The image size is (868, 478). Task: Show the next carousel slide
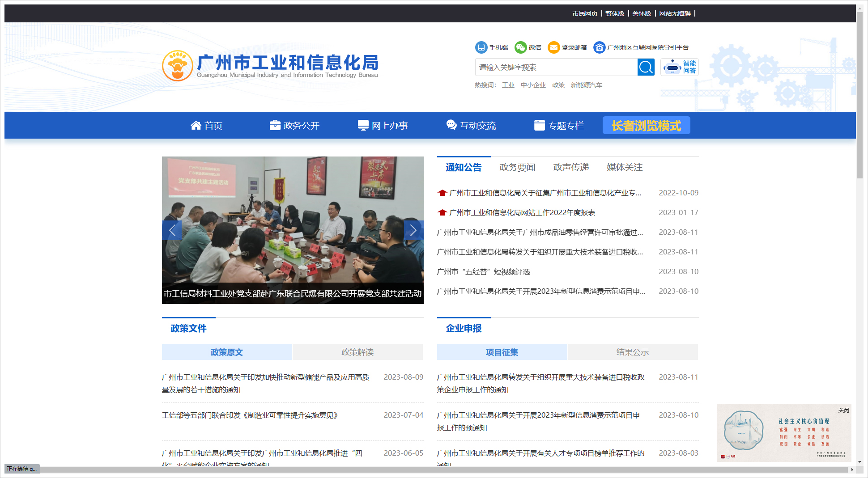click(x=413, y=230)
